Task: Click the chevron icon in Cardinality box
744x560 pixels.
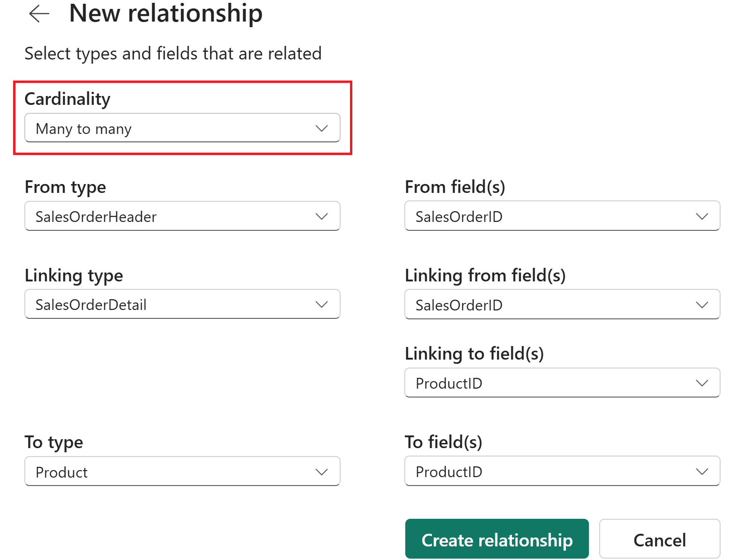Action: coord(321,128)
